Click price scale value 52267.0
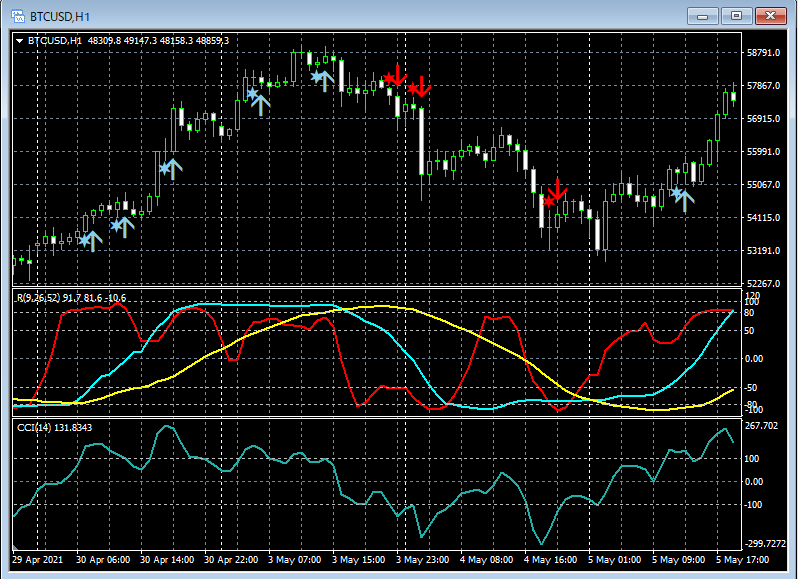This screenshot has width=799, height=579. pyautogui.click(x=763, y=283)
